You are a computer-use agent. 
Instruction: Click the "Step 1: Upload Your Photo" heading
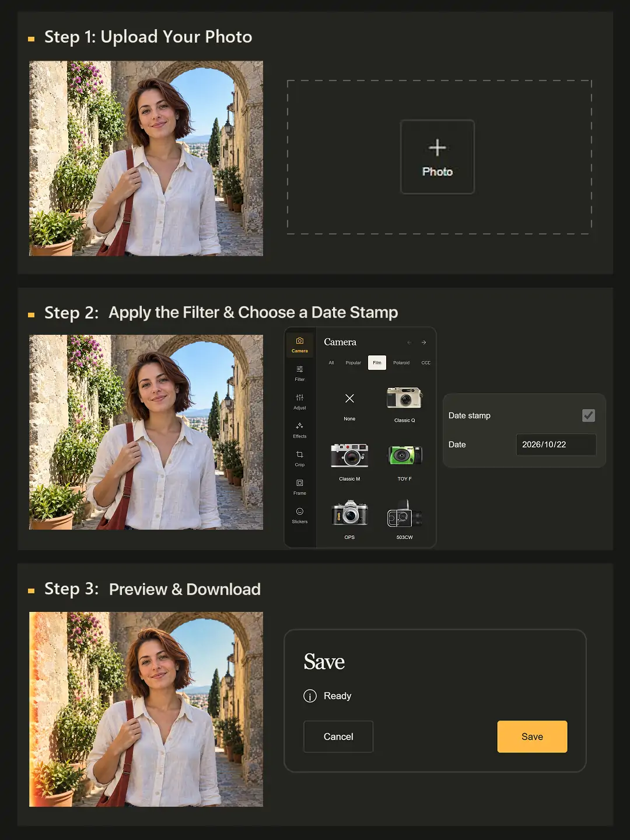coord(148,37)
